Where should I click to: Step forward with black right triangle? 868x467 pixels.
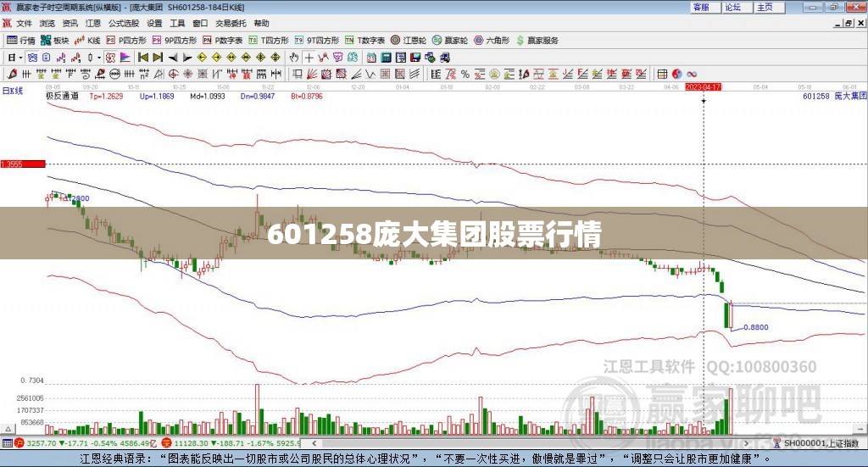click(x=187, y=58)
